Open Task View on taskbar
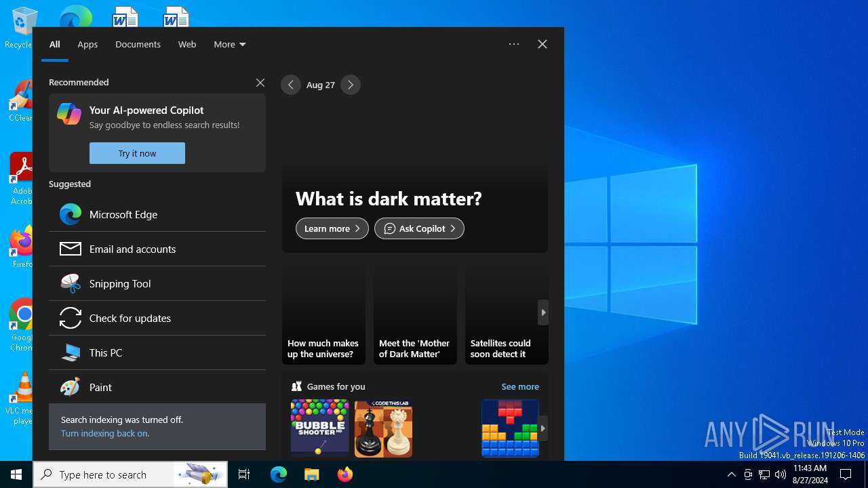Image resolution: width=868 pixels, height=488 pixels. coord(244,474)
